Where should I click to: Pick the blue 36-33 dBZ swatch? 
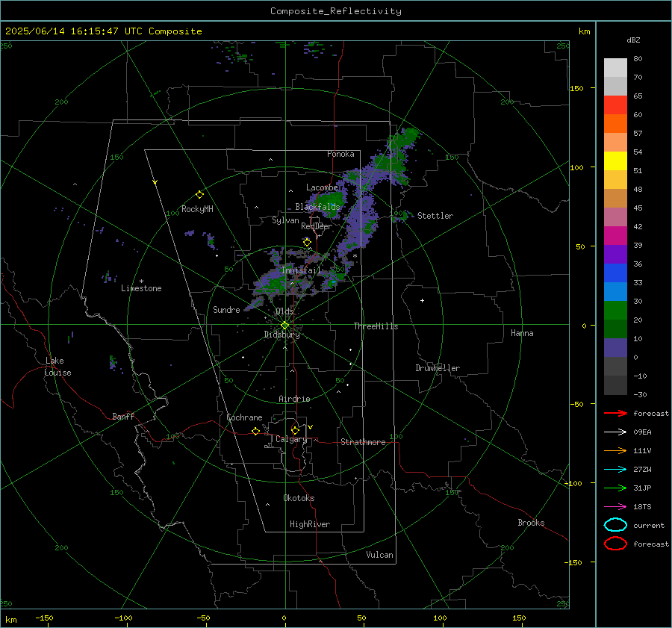tap(615, 273)
